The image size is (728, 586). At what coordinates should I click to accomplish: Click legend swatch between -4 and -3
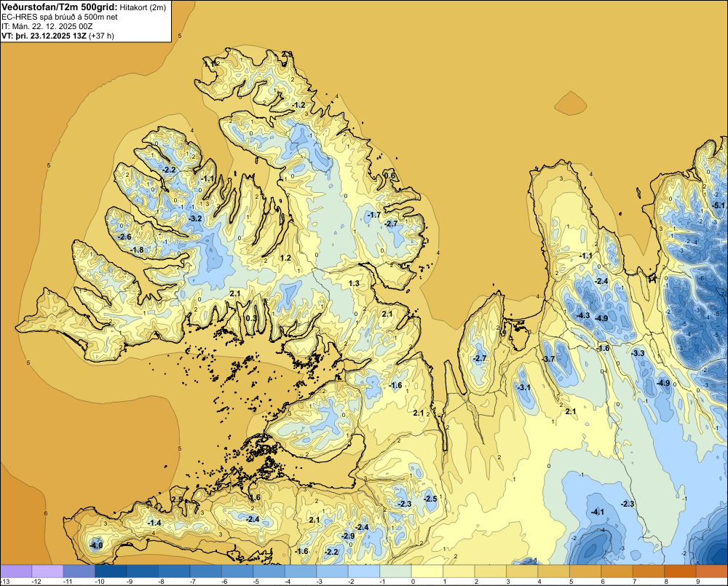[301, 571]
